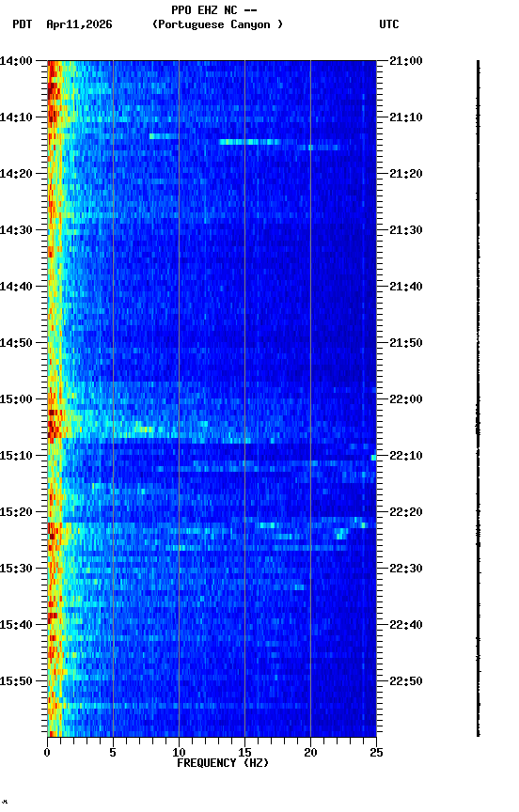Click the PDT timezone label
Image resolution: width=519 pixels, height=812 pixels.
point(23,24)
